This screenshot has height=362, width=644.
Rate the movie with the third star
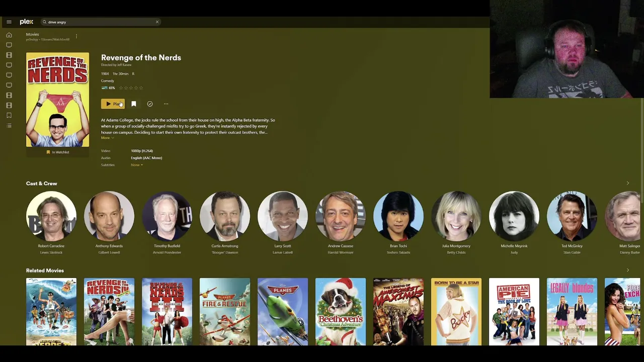[x=131, y=88]
